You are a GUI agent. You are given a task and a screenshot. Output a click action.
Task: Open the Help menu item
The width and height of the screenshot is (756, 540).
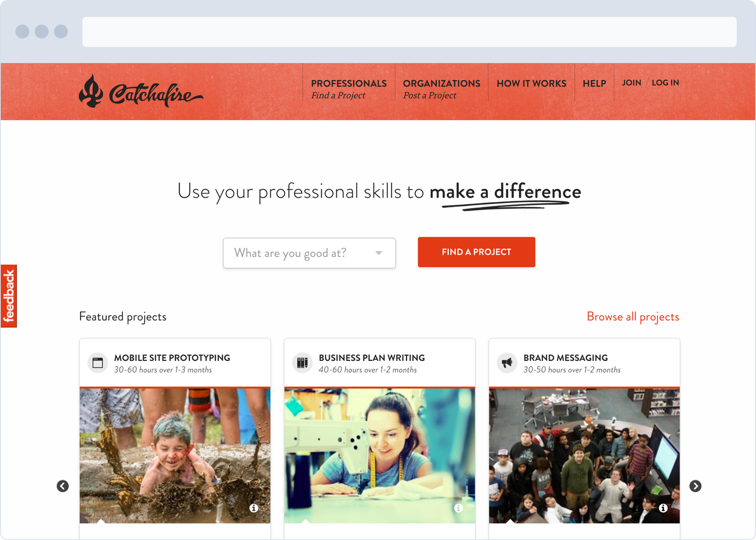pos(594,84)
